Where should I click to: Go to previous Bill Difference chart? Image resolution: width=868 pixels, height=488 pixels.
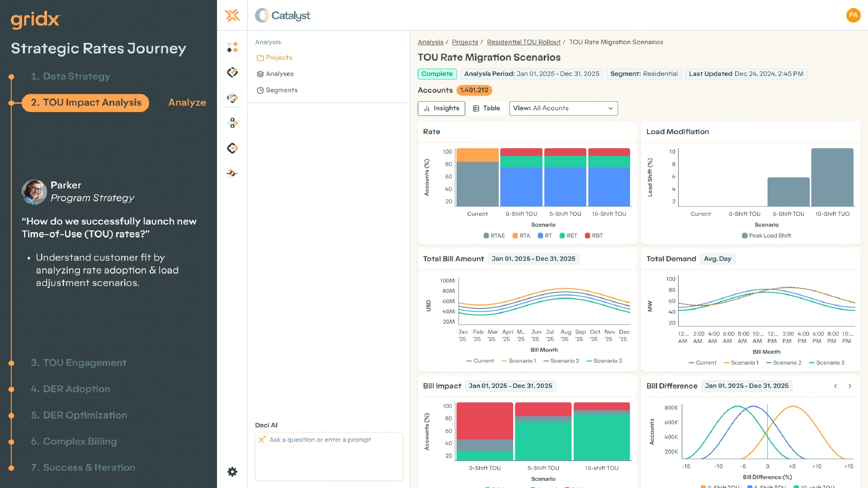pyautogui.click(x=835, y=386)
